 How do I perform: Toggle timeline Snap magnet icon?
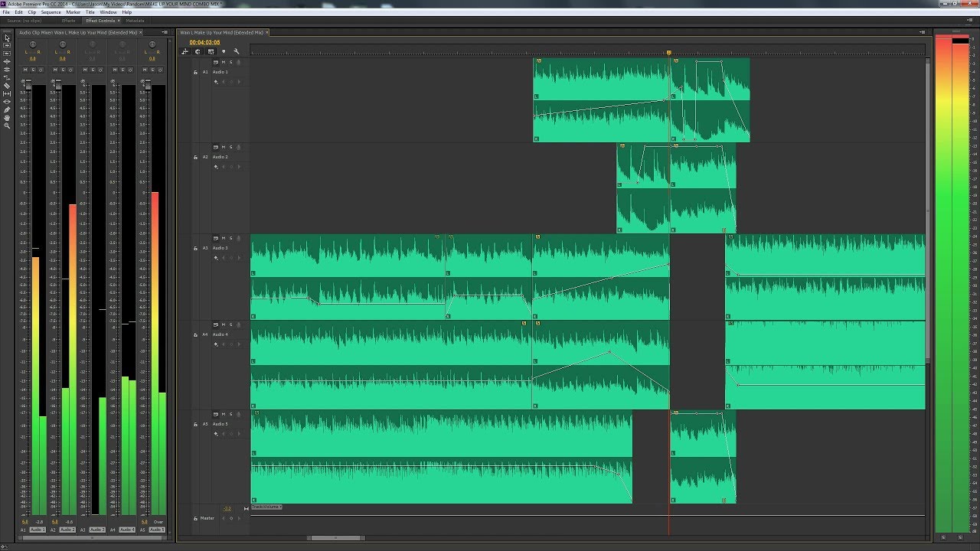[x=198, y=51]
